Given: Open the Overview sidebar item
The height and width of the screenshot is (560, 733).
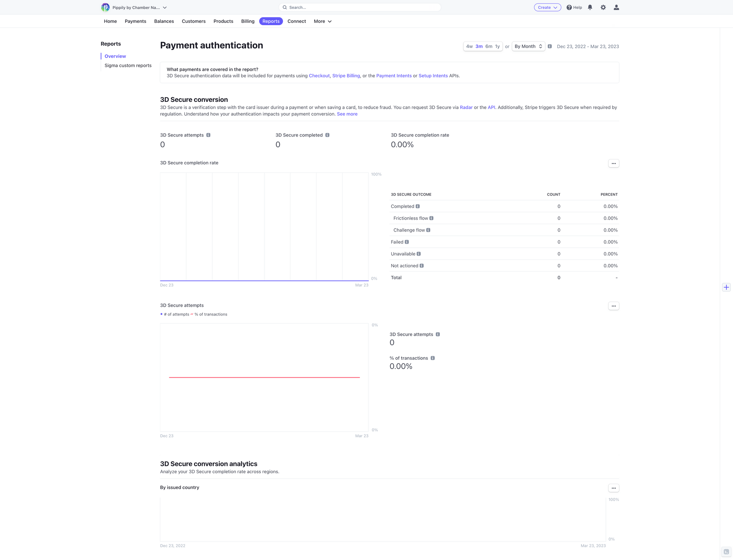Looking at the screenshot, I should [x=115, y=56].
